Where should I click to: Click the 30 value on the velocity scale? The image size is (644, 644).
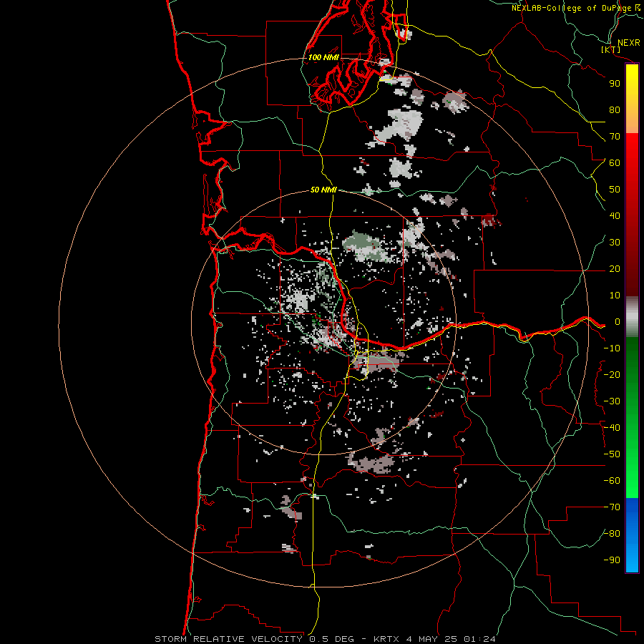tap(615, 243)
